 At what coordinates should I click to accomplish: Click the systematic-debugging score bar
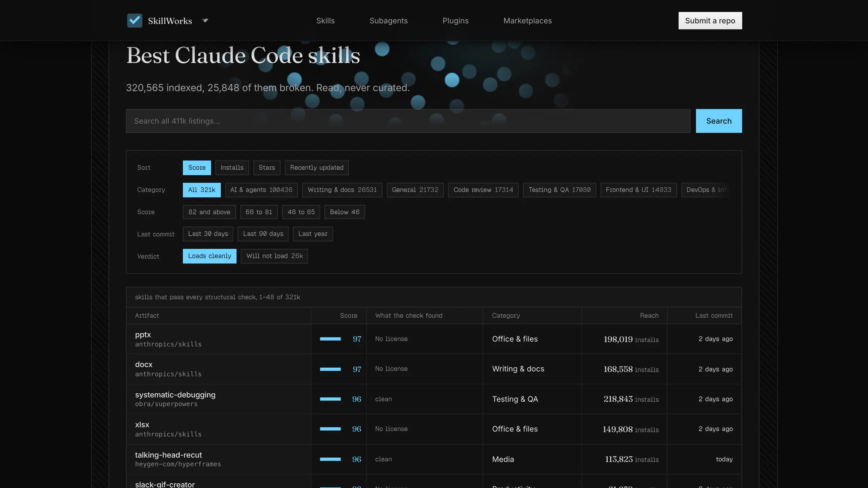coord(330,399)
